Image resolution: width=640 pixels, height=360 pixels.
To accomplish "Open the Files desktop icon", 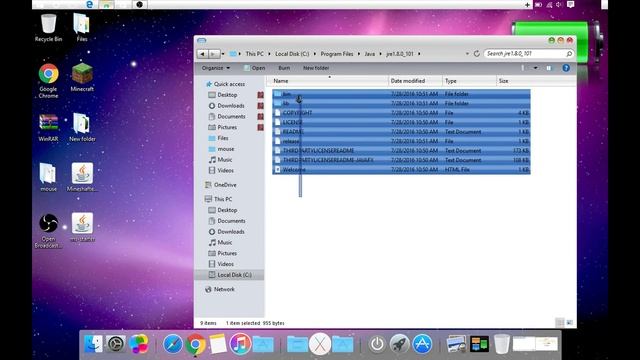I will 82,28.
